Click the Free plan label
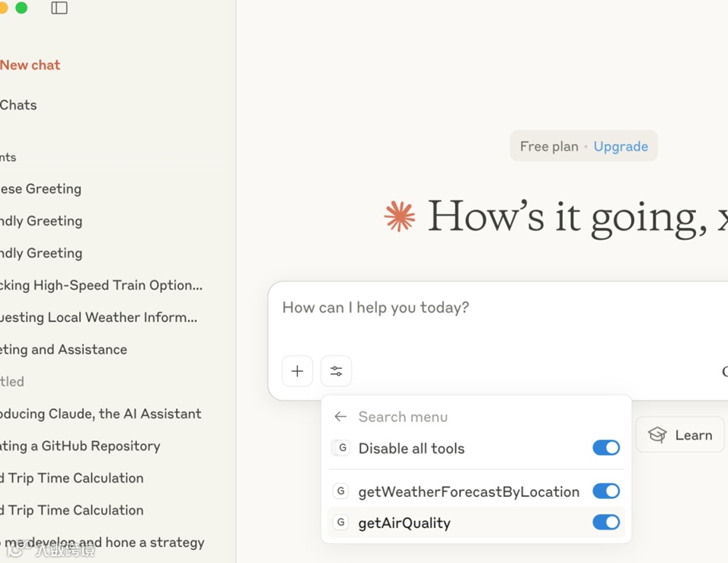Viewport: 728px width, 563px height. pos(549,146)
